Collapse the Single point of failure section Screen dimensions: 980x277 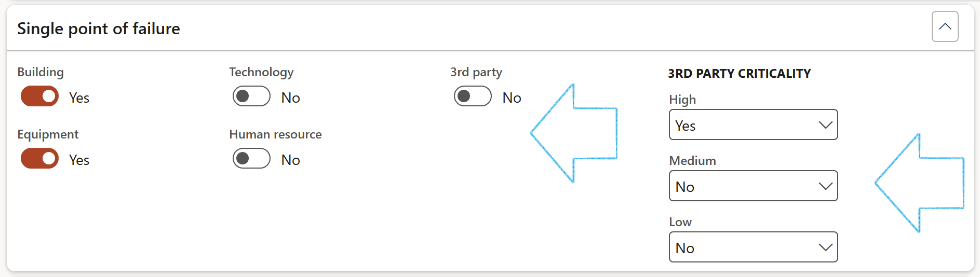click(x=945, y=26)
